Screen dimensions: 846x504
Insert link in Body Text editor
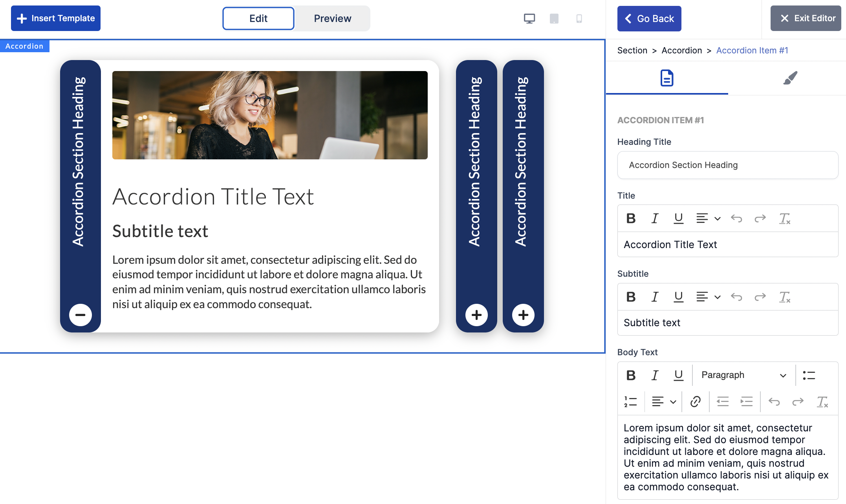click(695, 402)
